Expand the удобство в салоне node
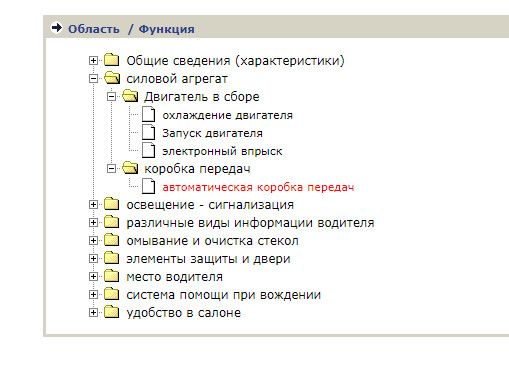 click(x=94, y=313)
